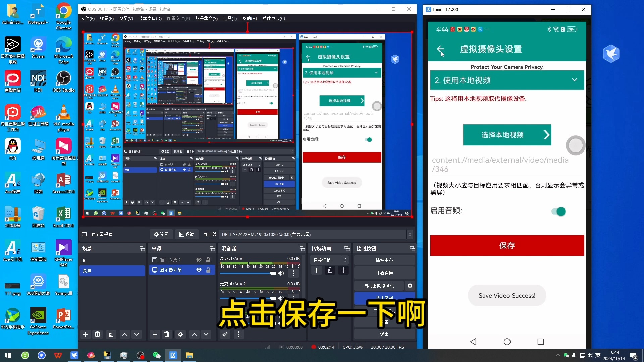
Task: Toggle the 启用音频 switch in Laixi
Action: pyautogui.click(x=559, y=211)
